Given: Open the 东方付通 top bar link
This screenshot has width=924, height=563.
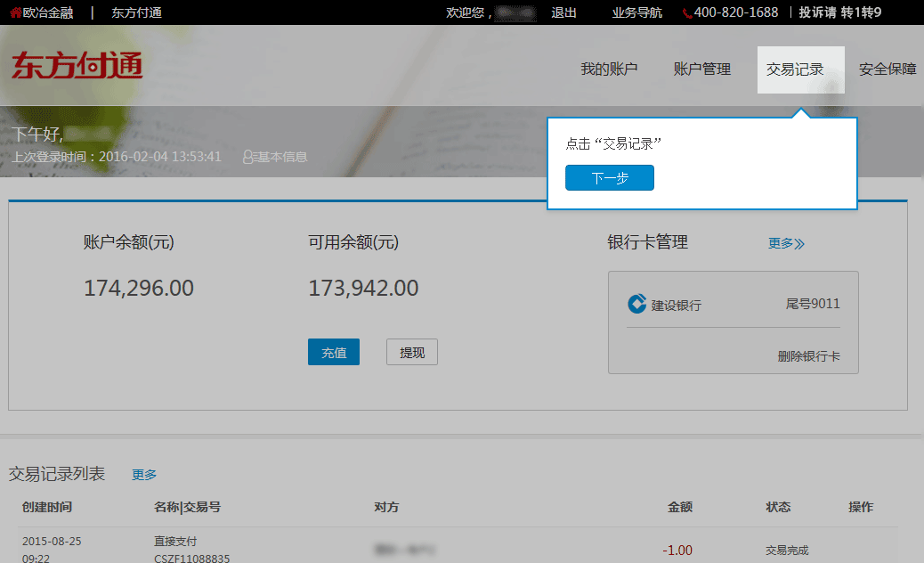Looking at the screenshot, I should click(x=137, y=12).
